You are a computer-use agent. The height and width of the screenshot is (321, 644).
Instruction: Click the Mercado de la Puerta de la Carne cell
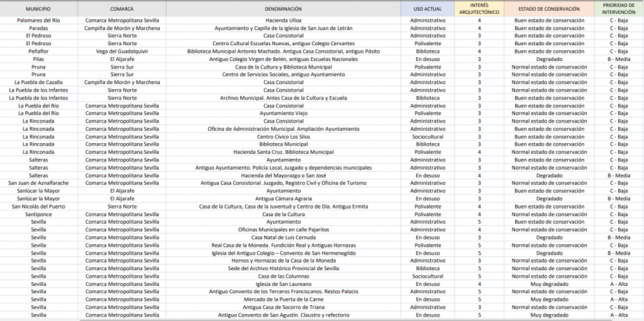[283, 300]
